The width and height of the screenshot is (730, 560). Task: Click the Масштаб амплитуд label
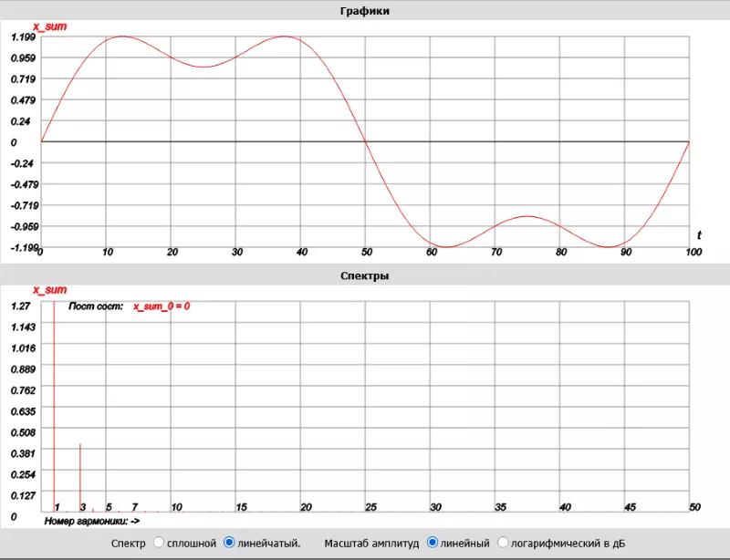(371, 543)
